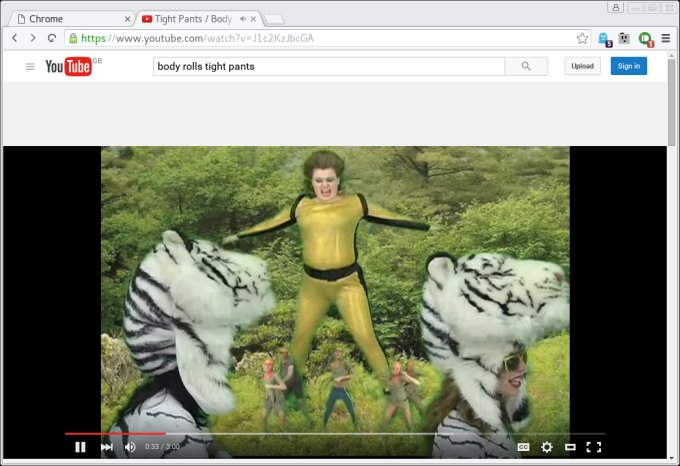
Task: Open the green circular extension icon
Action: [x=646, y=39]
